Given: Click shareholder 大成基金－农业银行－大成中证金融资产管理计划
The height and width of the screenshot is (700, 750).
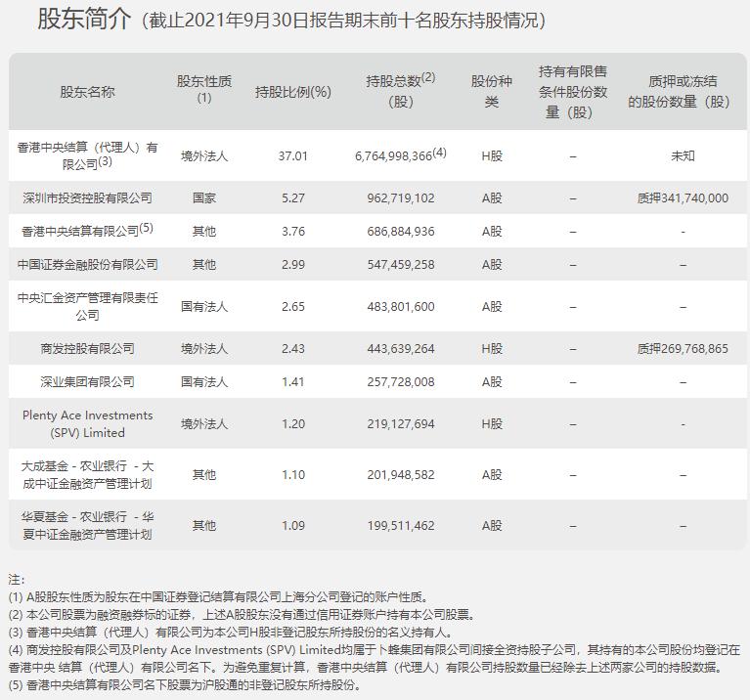Looking at the screenshot, I should click(x=87, y=474).
